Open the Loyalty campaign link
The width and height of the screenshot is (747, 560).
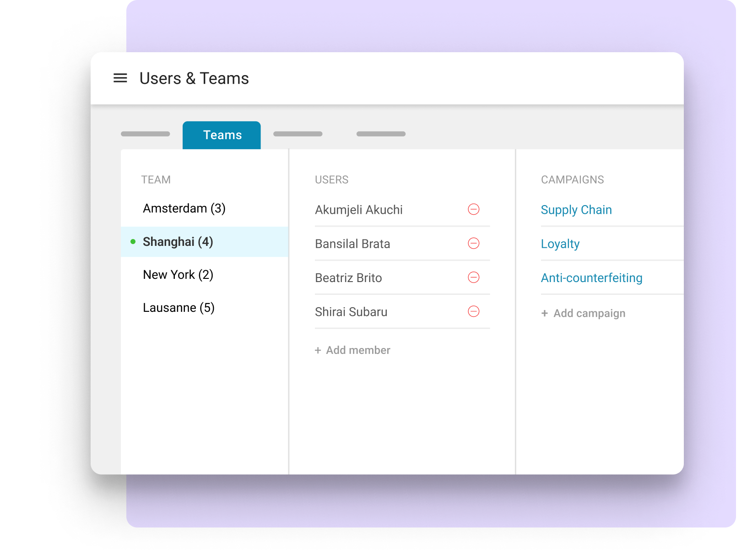pyautogui.click(x=560, y=244)
